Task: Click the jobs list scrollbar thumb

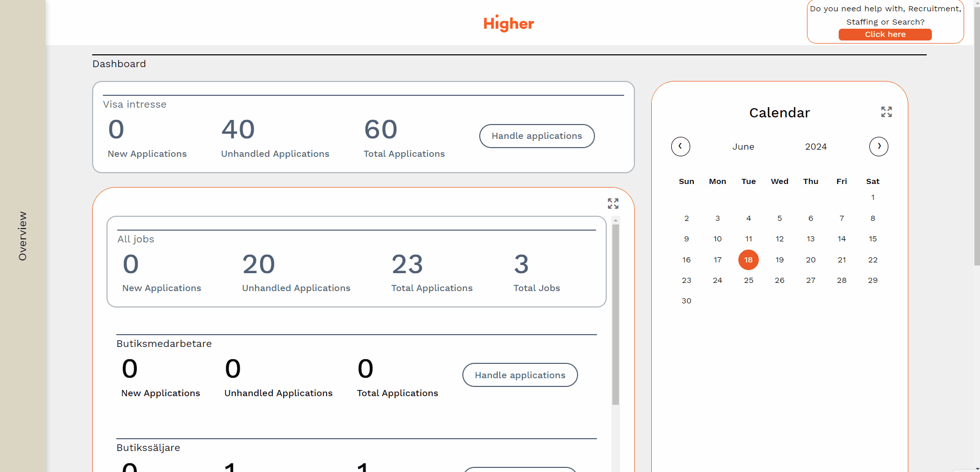Action: (615, 314)
